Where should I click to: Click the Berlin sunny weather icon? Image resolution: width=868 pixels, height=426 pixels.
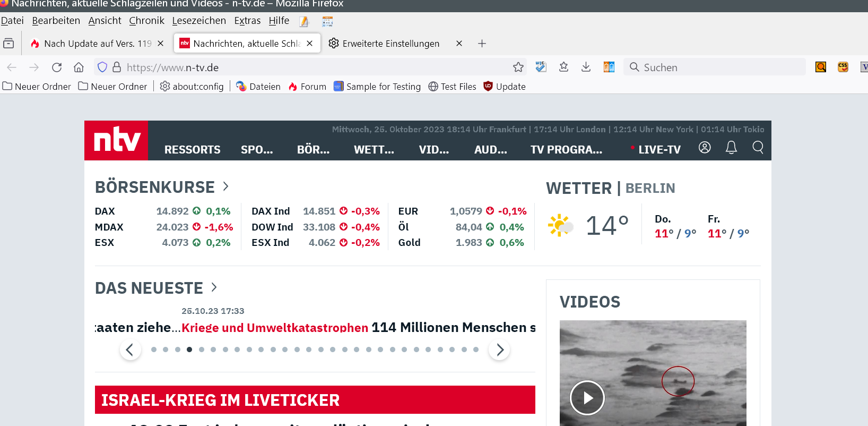(x=560, y=226)
